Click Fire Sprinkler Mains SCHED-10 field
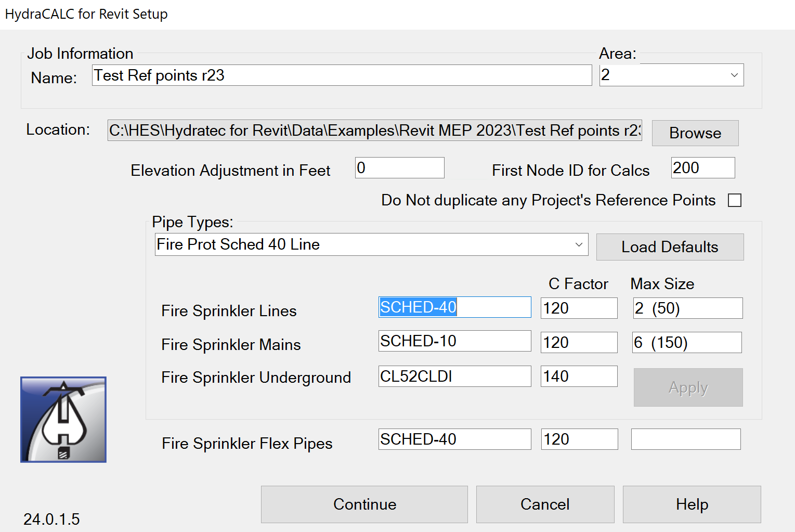 coord(454,341)
